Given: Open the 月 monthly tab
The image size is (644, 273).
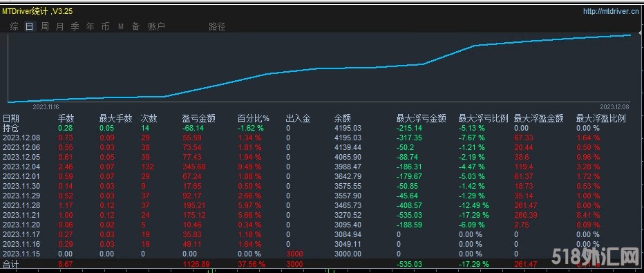Looking at the screenshot, I should (60, 27).
